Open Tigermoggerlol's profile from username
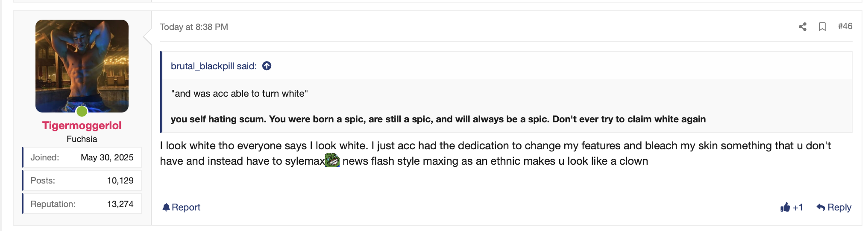 82,125
